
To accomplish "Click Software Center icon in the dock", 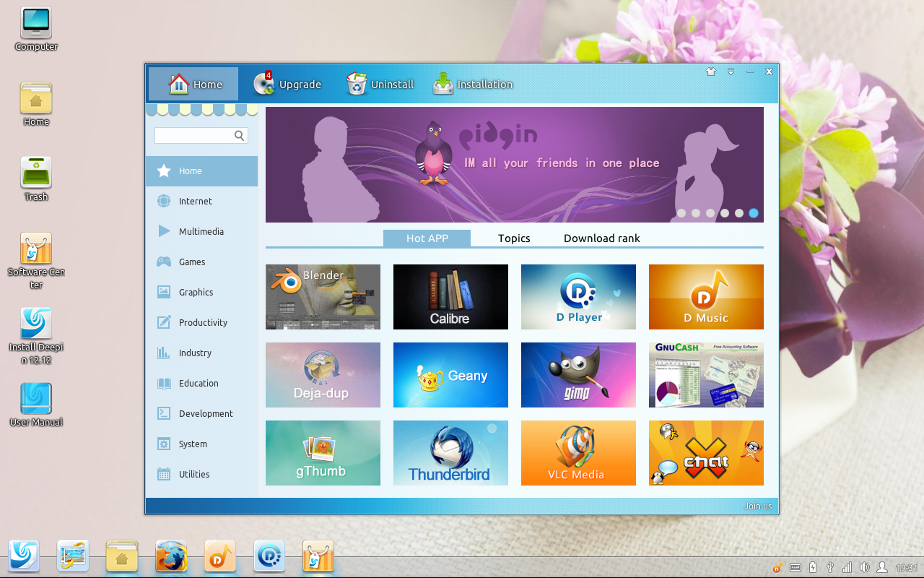I will [x=318, y=556].
